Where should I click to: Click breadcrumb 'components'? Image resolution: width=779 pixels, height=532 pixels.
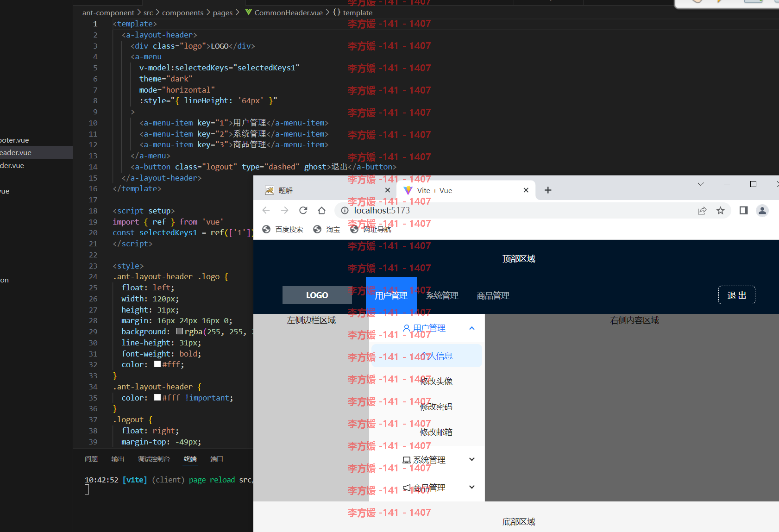[182, 13]
